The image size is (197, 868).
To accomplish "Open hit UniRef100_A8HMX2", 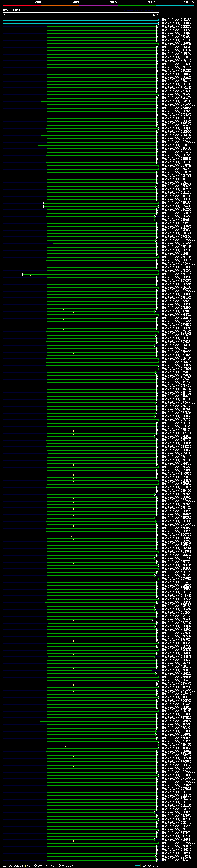I will pos(177,23).
